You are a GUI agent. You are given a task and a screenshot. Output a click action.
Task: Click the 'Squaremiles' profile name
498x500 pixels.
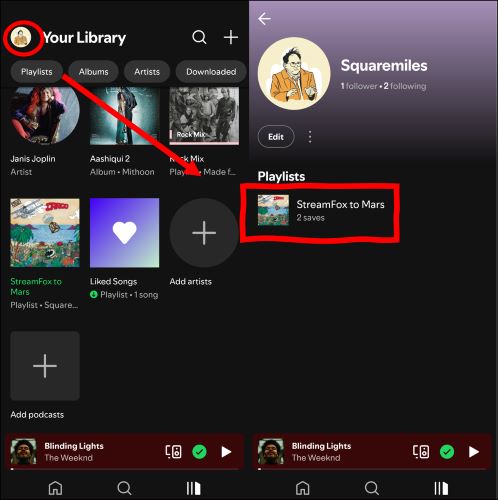point(384,65)
